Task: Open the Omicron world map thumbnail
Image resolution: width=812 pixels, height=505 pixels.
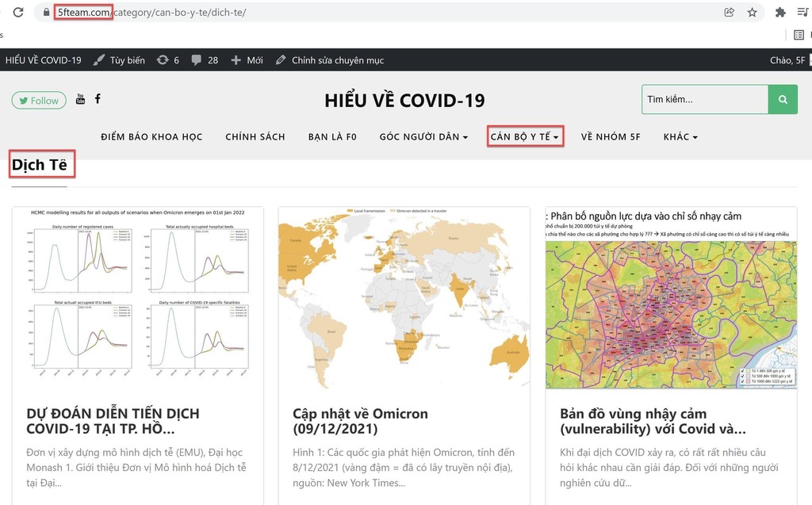Action: tap(404, 298)
